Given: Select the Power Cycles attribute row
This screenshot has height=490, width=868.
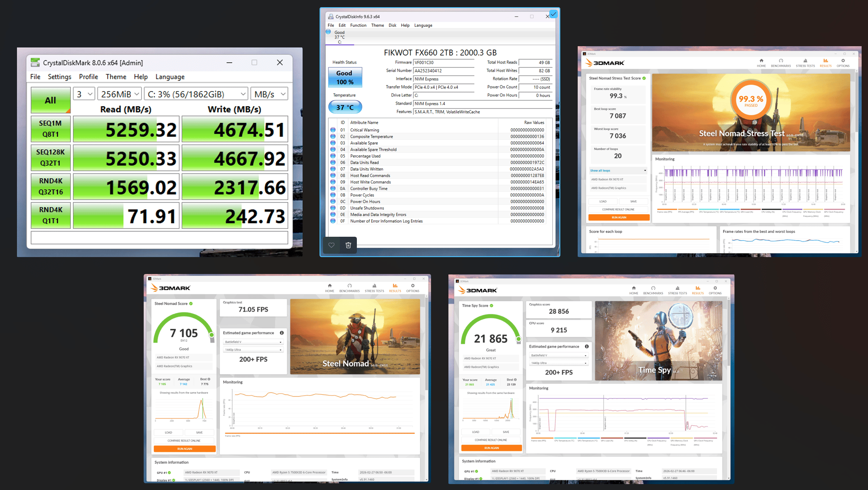Looking at the screenshot, I should point(438,195).
